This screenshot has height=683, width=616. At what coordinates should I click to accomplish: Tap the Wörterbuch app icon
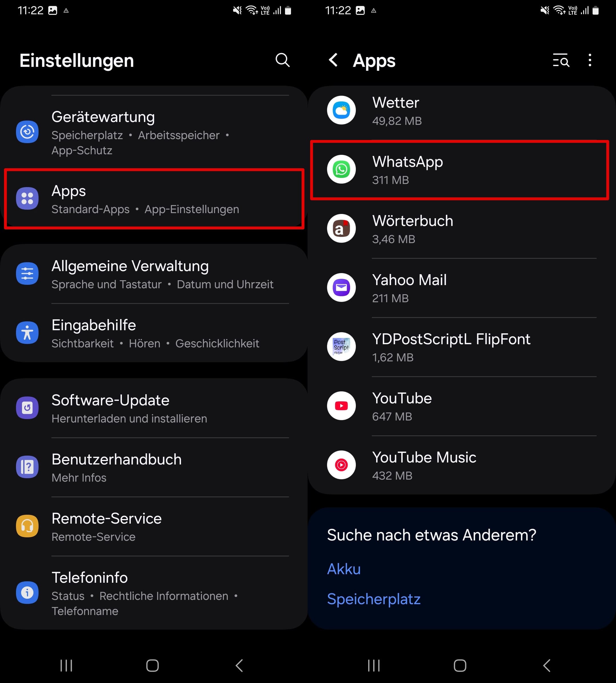click(x=341, y=229)
